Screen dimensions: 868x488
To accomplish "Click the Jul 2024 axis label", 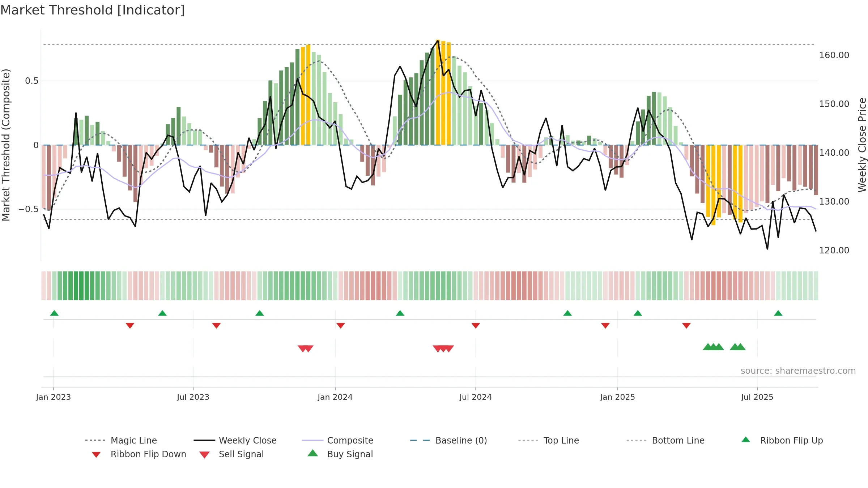I will pyautogui.click(x=476, y=397).
